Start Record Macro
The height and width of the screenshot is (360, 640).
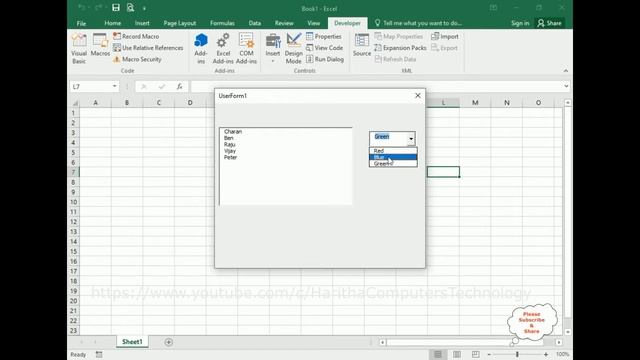pos(136,36)
